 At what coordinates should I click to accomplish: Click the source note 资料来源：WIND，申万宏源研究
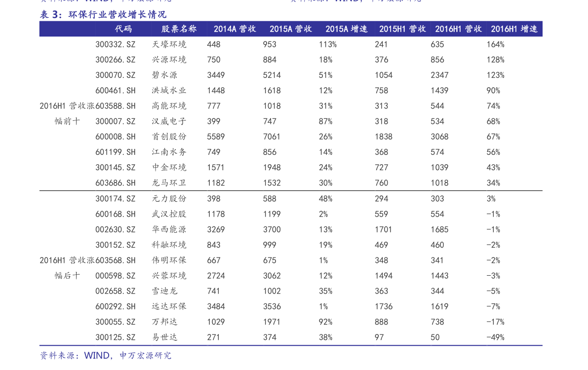(x=106, y=355)
